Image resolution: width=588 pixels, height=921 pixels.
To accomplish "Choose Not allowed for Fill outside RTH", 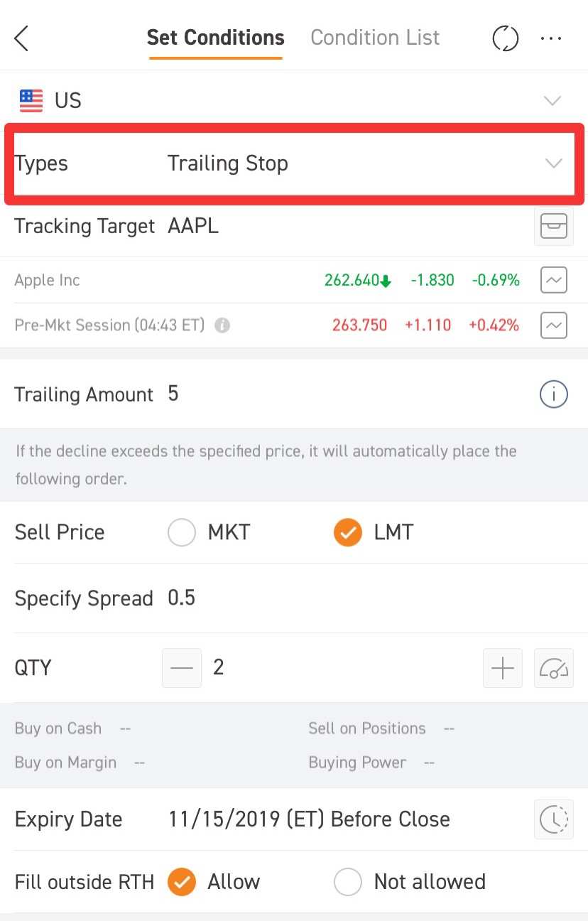I will point(348,882).
